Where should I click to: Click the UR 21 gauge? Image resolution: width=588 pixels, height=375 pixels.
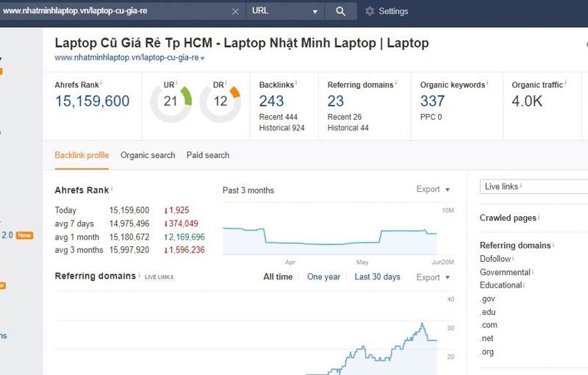pyautogui.click(x=171, y=102)
